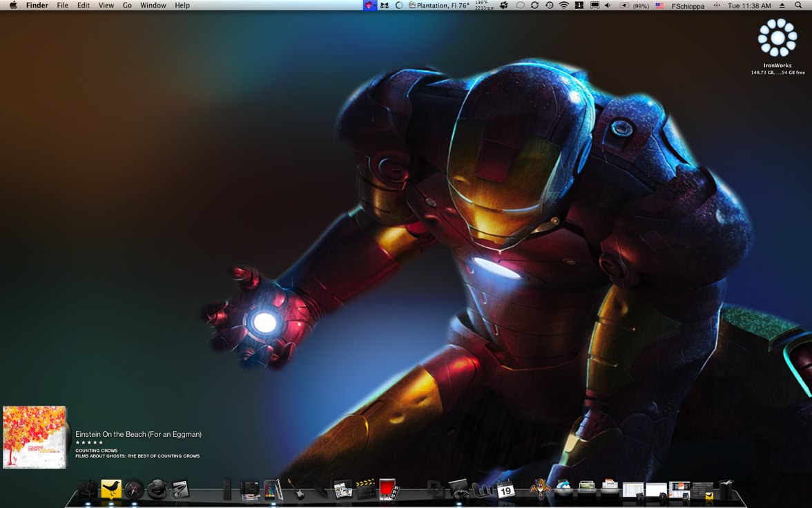Viewport: 812px width, 508px height.
Task: Restore the minimized blank white window in dock
Action: click(656, 491)
